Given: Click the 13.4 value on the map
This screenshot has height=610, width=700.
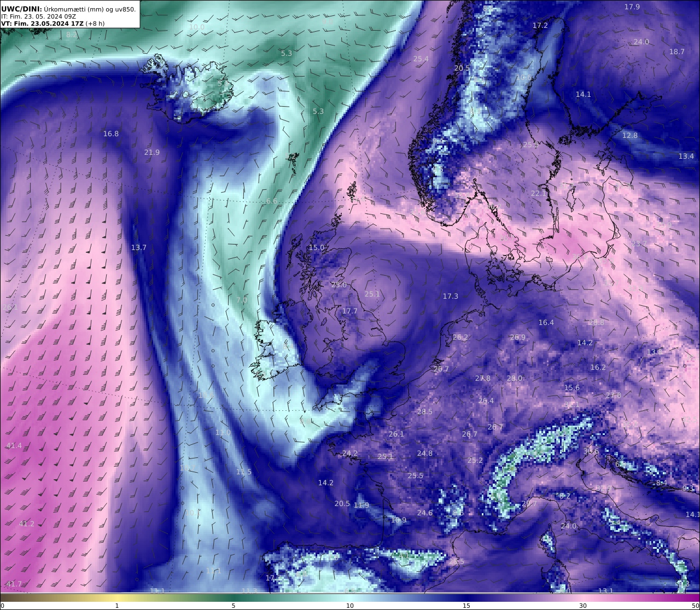Looking at the screenshot, I should (x=686, y=156).
